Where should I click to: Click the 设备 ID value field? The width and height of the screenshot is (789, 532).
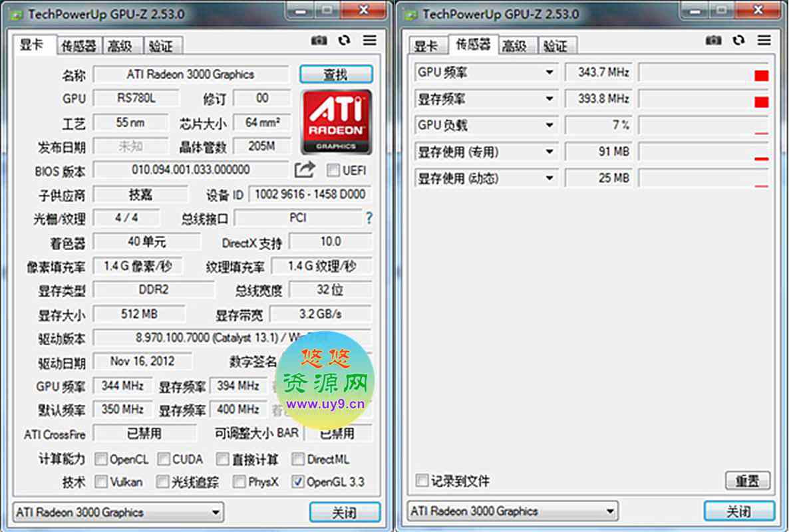pyautogui.click(x=311, y=194)
